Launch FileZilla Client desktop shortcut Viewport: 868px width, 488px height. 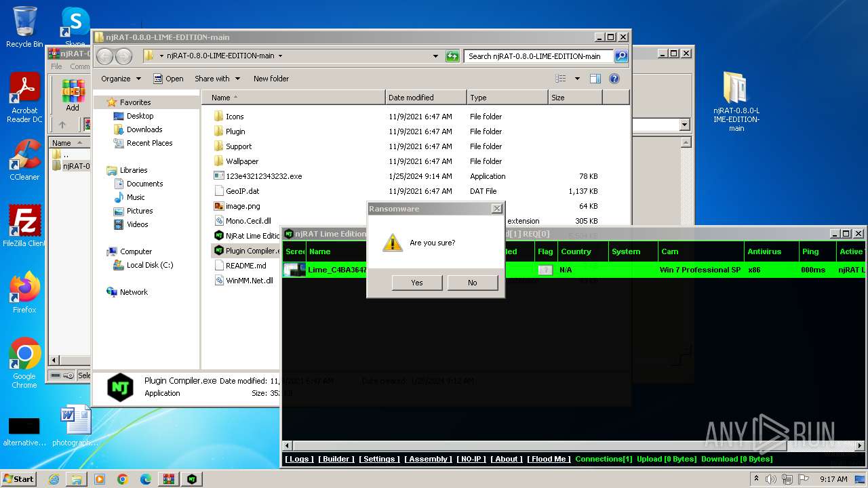click(24, 226)
